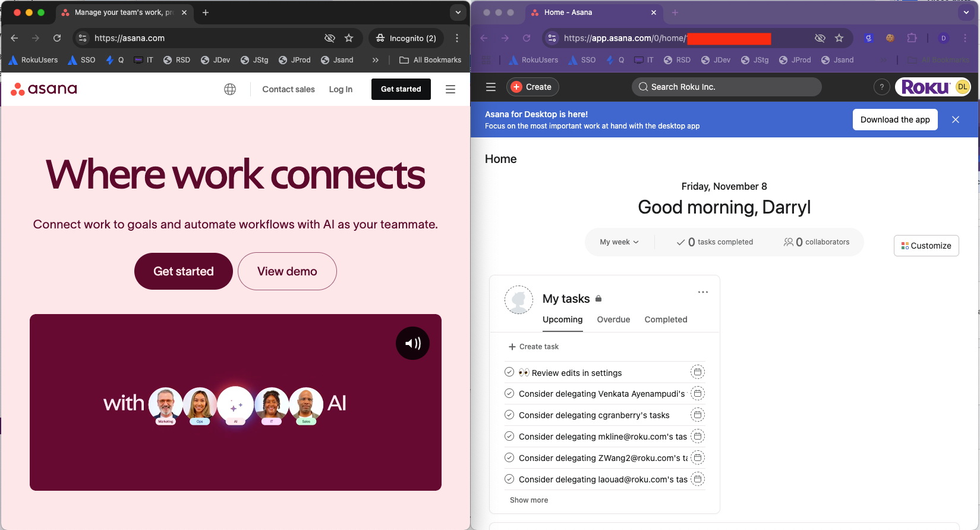Switch to the Overdue tab
The width and height of the screenshot is (980, 530).
coord(613,319)
